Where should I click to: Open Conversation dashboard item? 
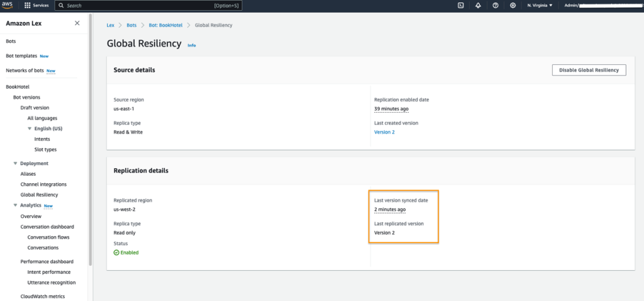[47, 227]
